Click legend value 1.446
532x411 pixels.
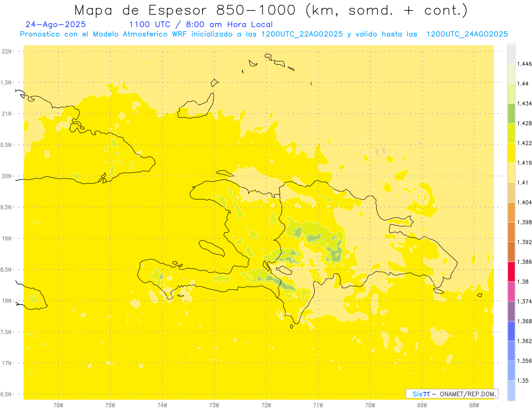524,64
